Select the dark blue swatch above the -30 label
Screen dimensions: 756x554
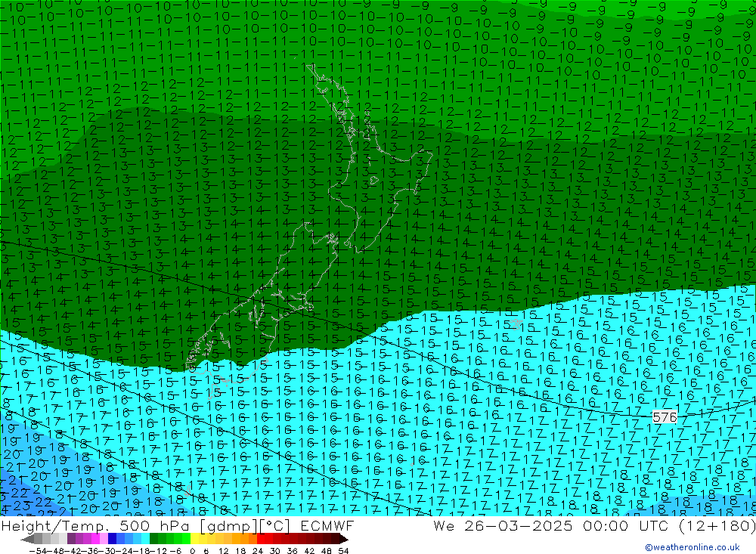tap(112, 539)
